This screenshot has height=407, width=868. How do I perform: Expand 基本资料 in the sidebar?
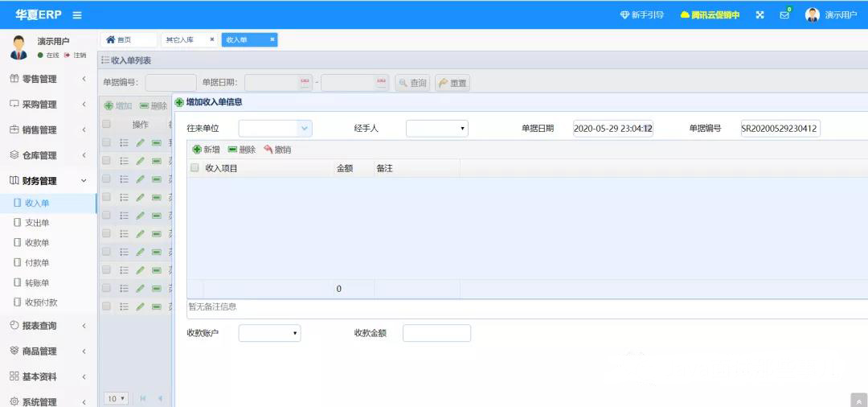point(48,376)
